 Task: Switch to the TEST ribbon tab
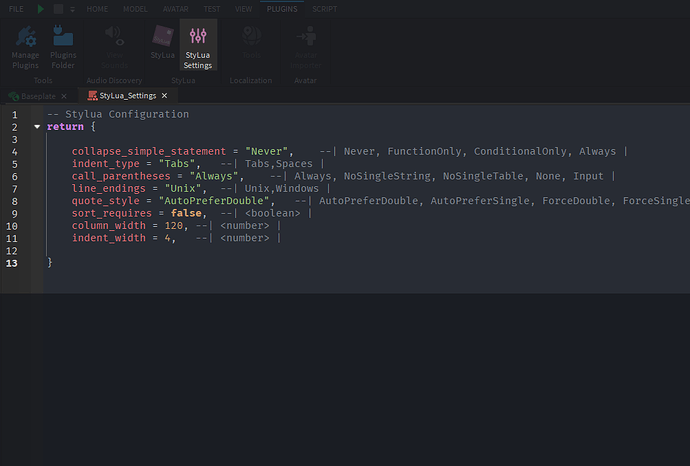[212, 9]
